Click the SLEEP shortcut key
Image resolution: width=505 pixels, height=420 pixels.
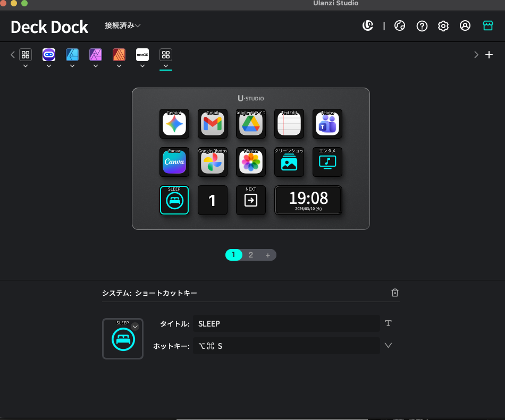click(174, 200)
